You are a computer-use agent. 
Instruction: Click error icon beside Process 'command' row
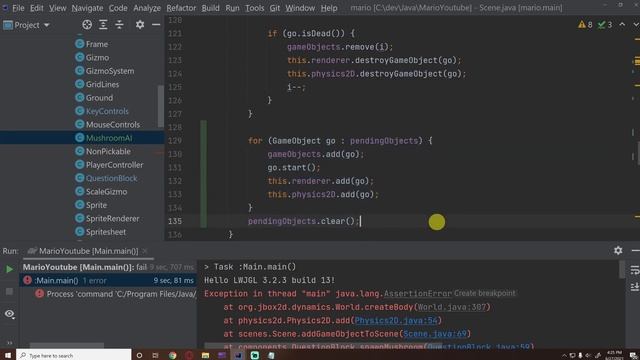(x=39, y=293)
